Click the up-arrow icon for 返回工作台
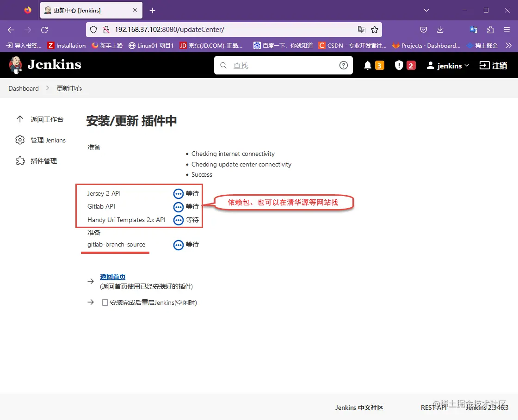The width and height of the screenshot is (518, 420). click(x=20, y=119)
